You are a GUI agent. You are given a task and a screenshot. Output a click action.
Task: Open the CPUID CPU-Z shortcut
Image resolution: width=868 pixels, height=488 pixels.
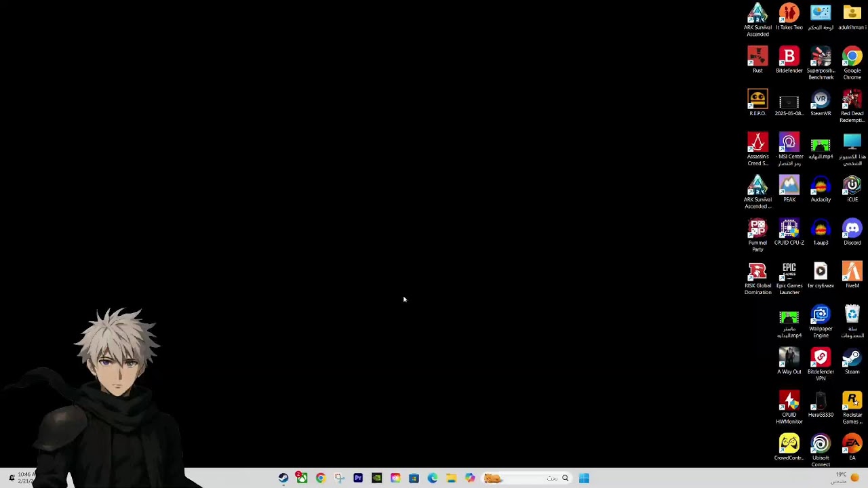pyautogui.click(x=789, y=232)
